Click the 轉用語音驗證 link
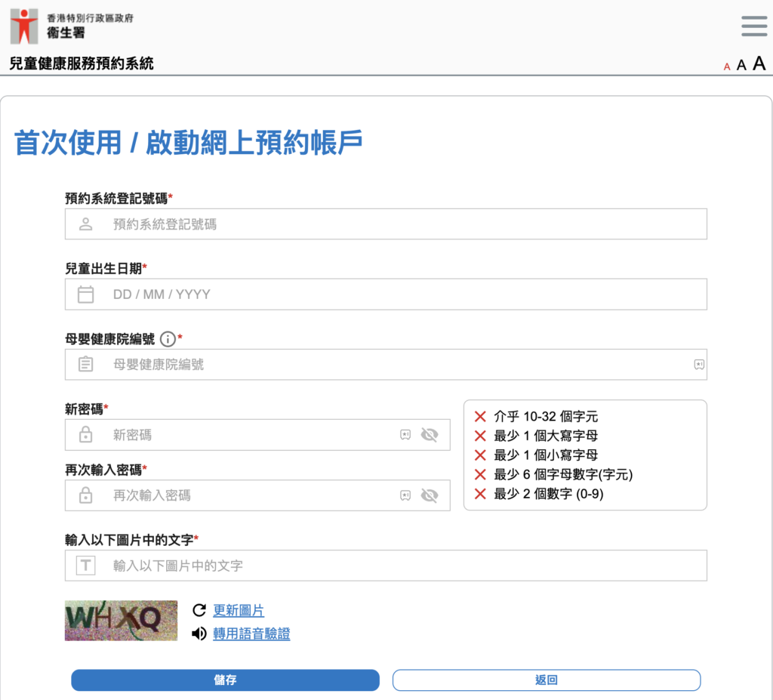 click(251, 634)
